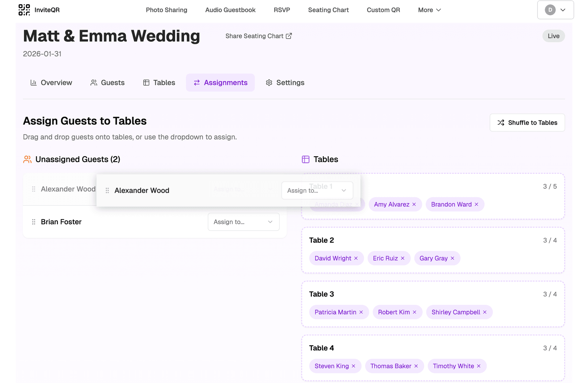Click the Live status badge
Screen dimensions: 588x383
point(553,36)
